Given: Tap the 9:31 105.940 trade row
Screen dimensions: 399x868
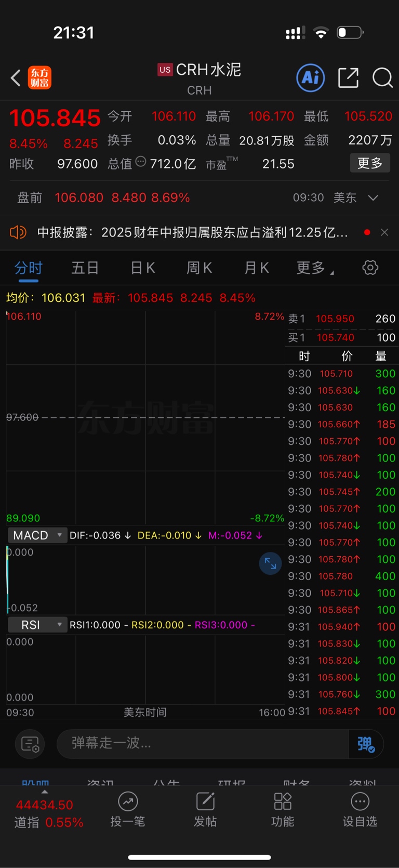Looking at the screenshot, I should (342, 627).
